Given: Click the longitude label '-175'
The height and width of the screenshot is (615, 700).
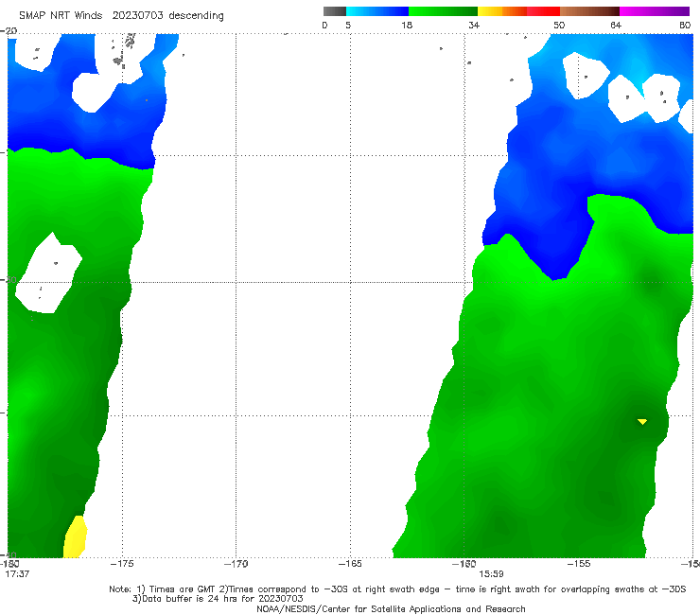Looking at the screenshot, I should 122,564.
